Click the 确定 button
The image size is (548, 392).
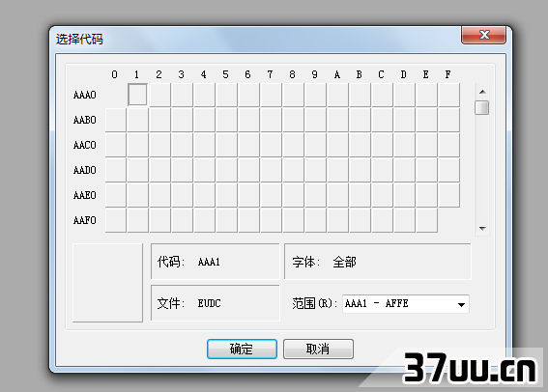coord(242,349)
